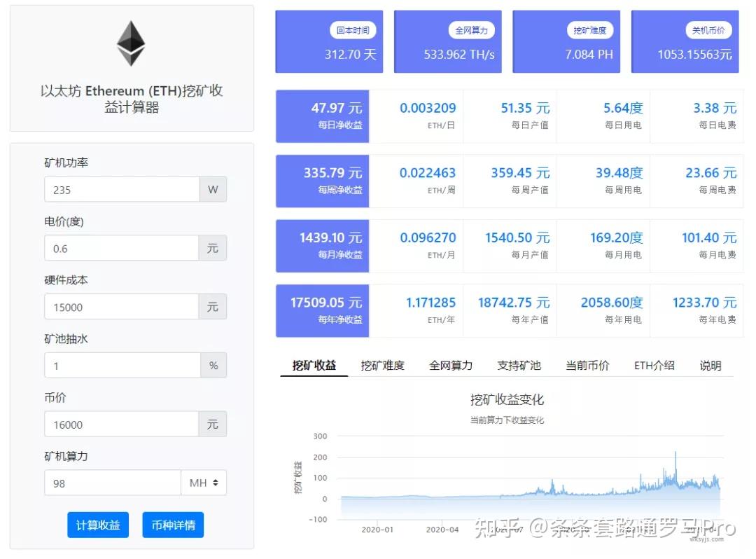Screen dimensions: 756x559
Task: Click the 2020-01 label on chart axis
Action: (377, 529)
